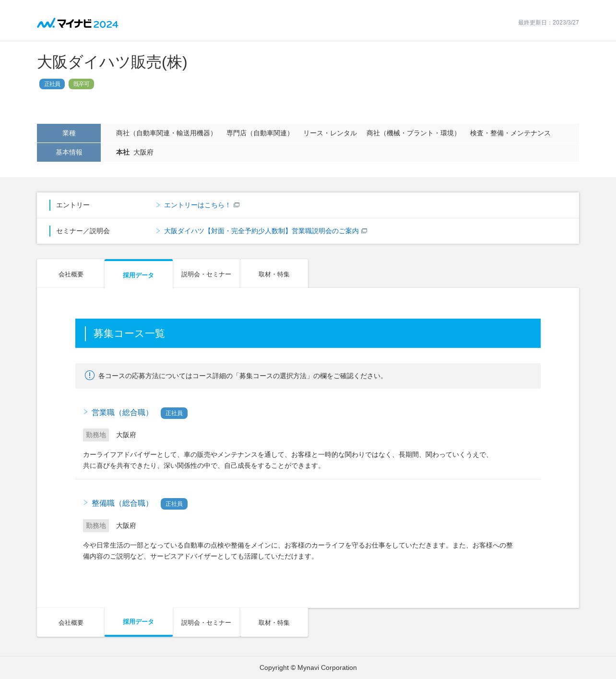616x679 pixels.
Task: Click the 募集コース一覧 section header
Action: pos(308,333)
